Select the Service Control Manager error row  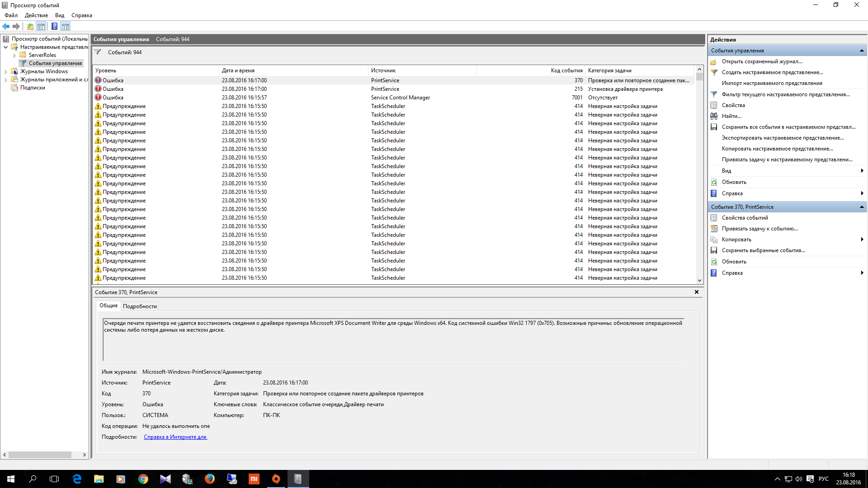400,98
